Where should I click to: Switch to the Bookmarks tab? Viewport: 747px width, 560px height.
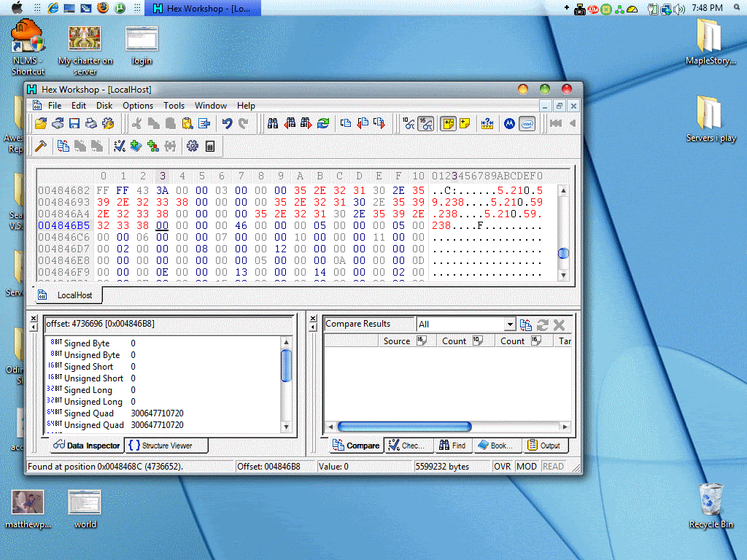(x=497, y=446)
